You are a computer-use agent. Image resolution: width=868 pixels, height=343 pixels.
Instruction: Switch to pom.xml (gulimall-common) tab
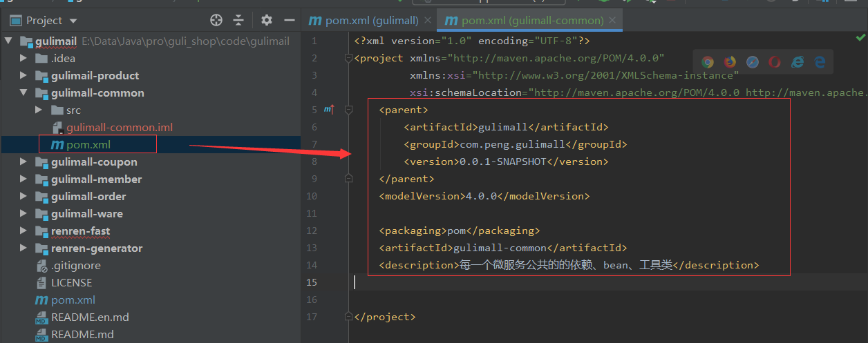coord(531,21)
